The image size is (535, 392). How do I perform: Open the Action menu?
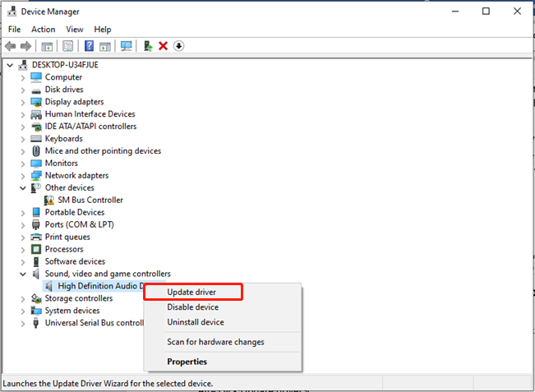click(44, 30)
